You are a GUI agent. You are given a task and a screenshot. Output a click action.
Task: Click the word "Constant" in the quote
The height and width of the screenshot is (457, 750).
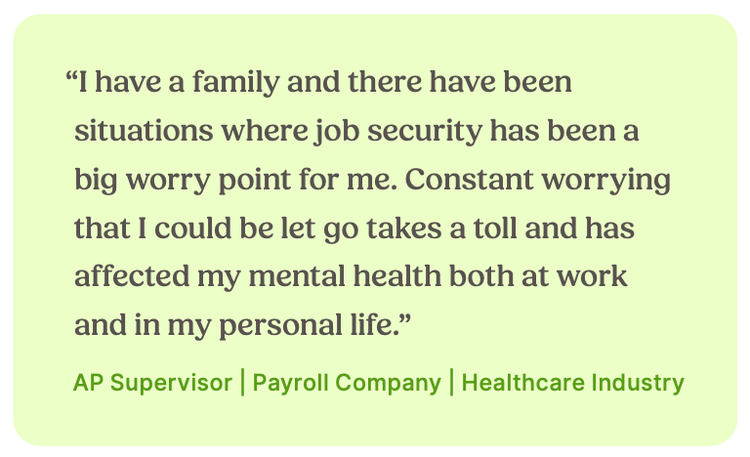469,179
